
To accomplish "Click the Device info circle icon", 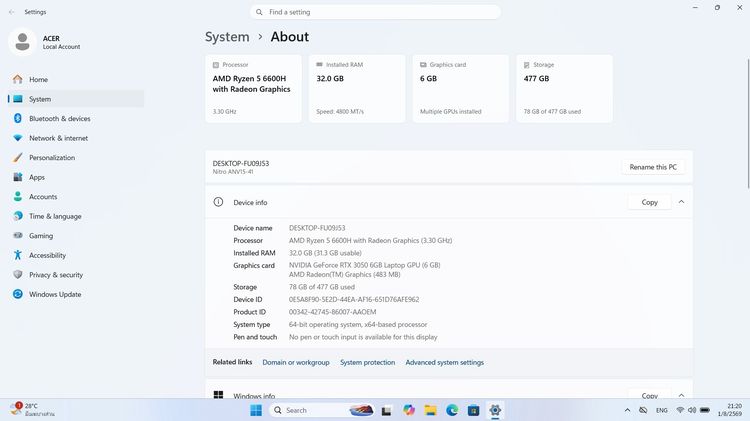I will 218,202.
